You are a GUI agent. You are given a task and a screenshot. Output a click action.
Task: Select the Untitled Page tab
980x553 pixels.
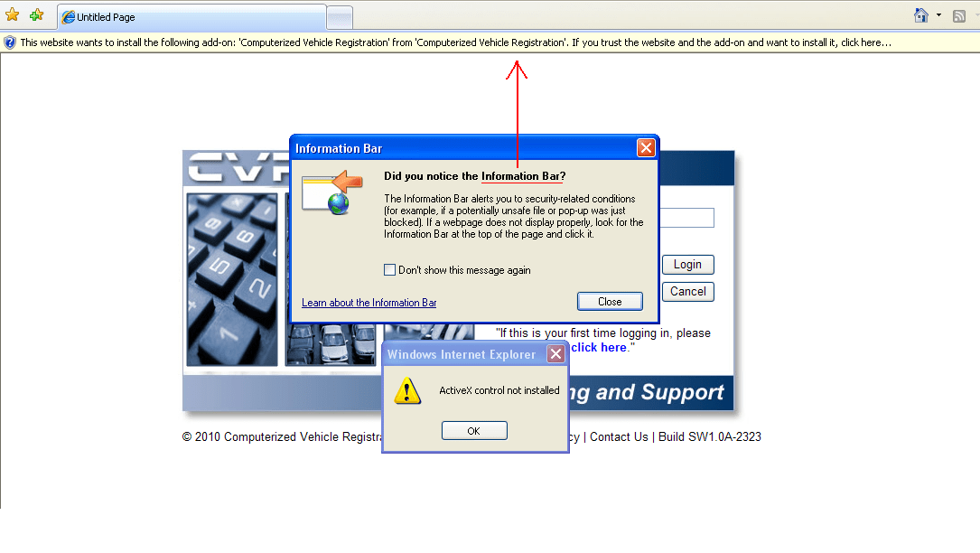pyautogui.click(x=191, y=17)
